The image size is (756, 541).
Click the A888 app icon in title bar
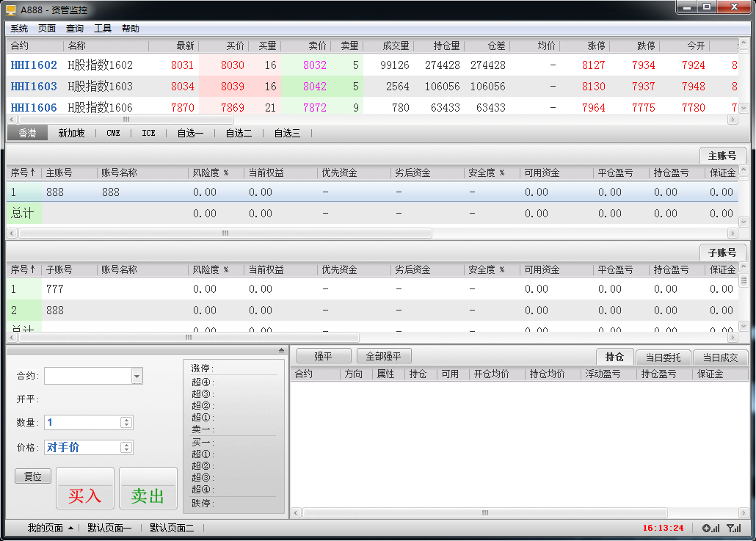(x=11, y=10)
